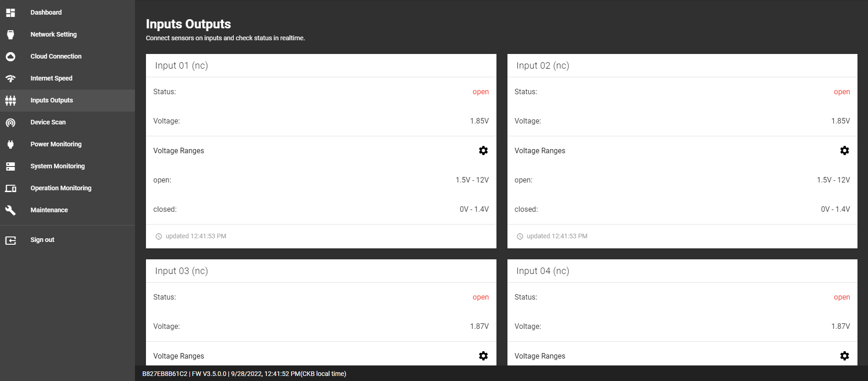Screen dimensions: 868x381
Task: Click the Voltage Ranges label in Input 01
Action: [x=178, y=151]
